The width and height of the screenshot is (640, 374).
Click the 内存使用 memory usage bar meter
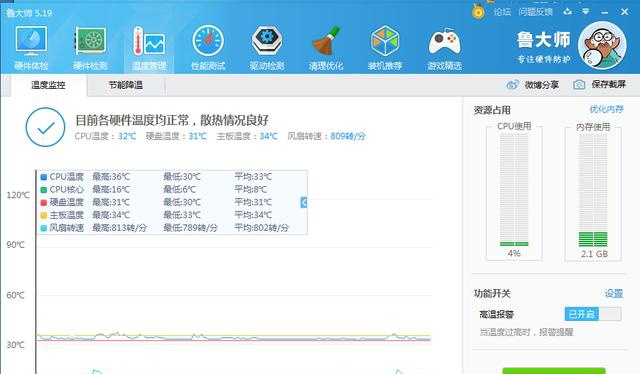(593, 190)
